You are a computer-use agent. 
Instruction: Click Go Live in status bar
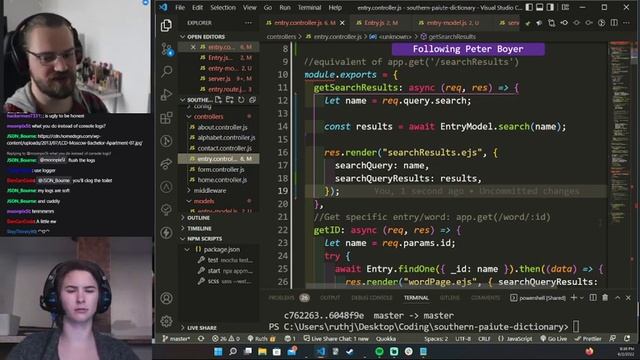pos(554,338)
